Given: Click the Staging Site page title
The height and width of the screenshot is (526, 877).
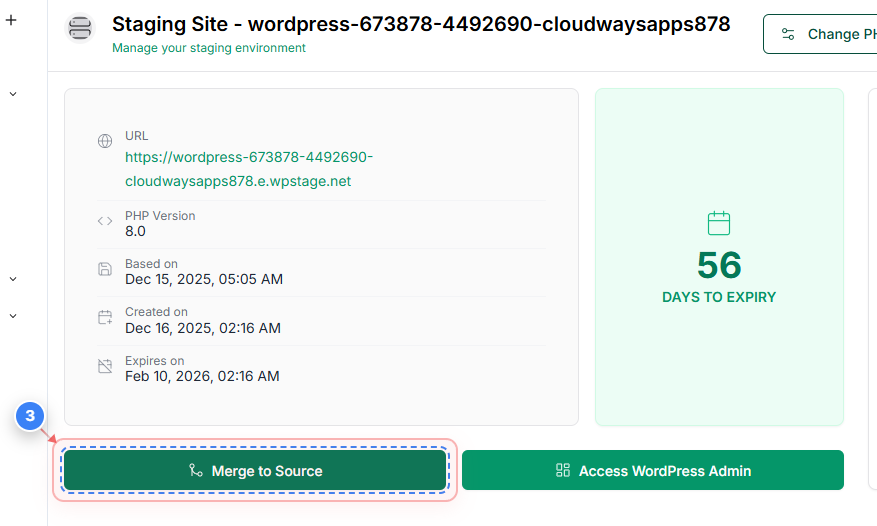Looking at the screenshot, I should pos(421,24).
